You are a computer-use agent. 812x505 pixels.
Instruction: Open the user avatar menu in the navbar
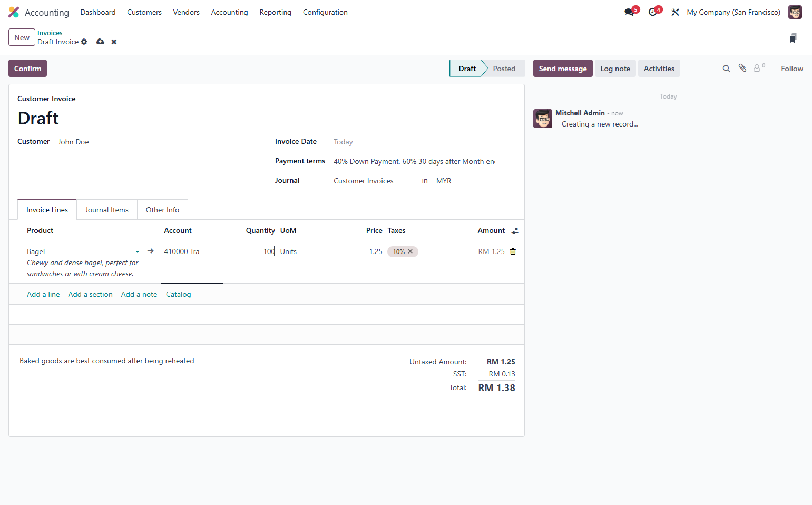click(x=795, y=12)
